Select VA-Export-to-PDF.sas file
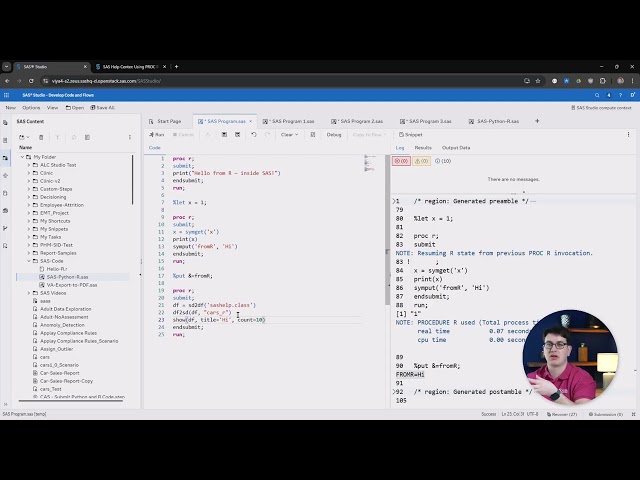 71,285
